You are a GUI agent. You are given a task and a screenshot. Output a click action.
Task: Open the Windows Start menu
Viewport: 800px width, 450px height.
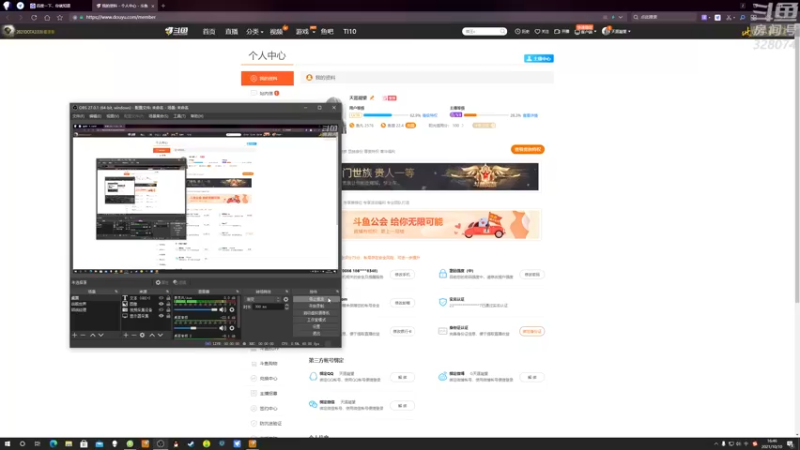pos(7,444)
